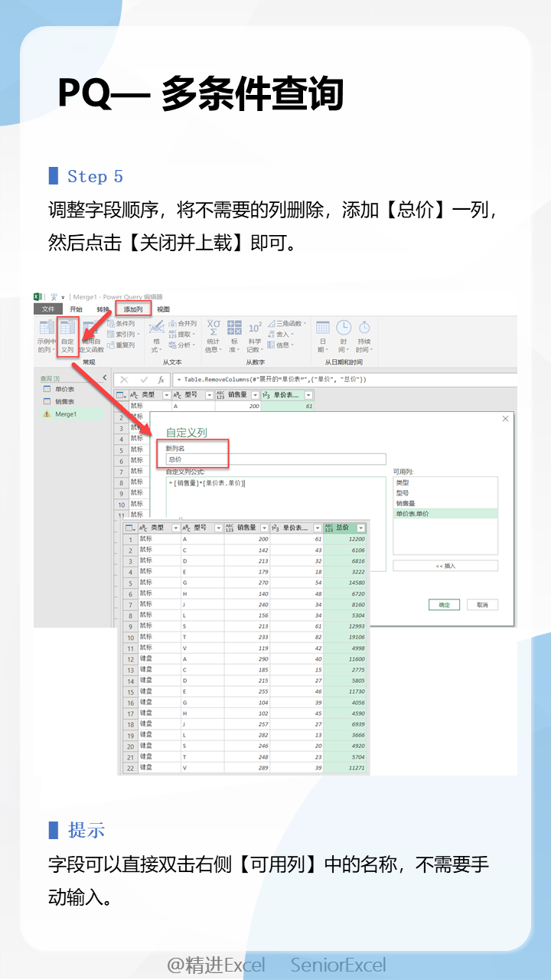This screenshot has width=551, height=980.
Task: Click inside the Table.RemoveColumns formula bar
Action: pyautogui.click(x=344, y=380)
